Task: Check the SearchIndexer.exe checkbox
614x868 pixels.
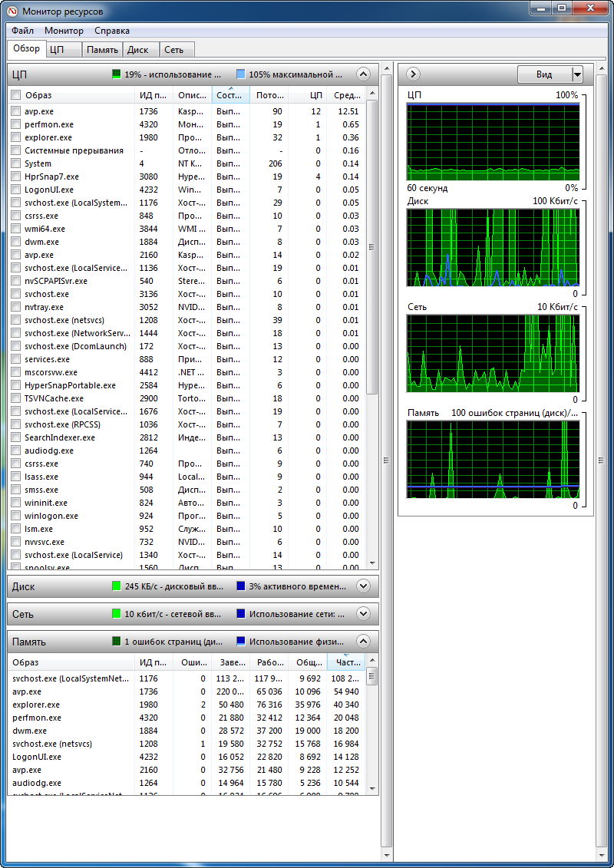Action: pos(16,437)
